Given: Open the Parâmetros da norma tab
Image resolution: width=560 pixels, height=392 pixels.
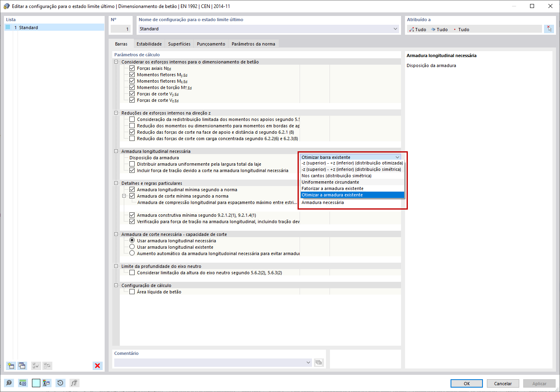Looking at the screenshot, I should click(x=253, y=44).
